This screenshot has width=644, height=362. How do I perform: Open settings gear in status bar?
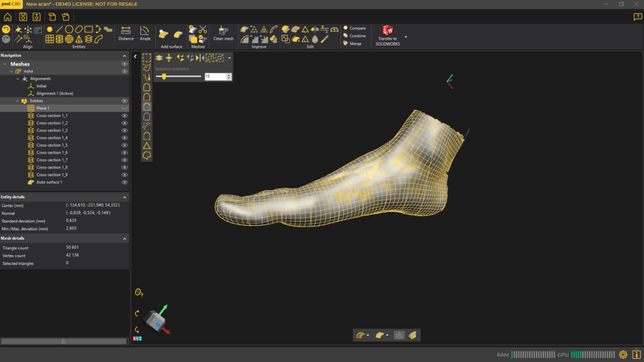pos(623,355)
